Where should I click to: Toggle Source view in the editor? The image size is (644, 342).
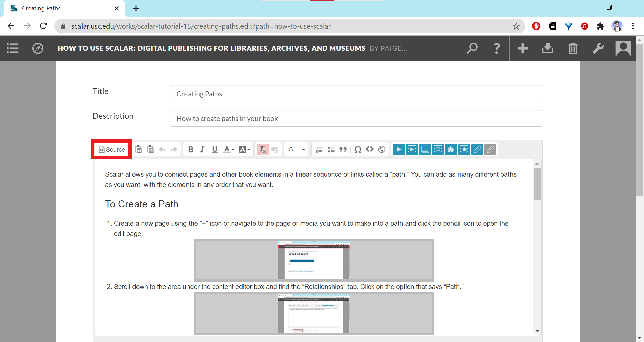click(x=112, y=150)
